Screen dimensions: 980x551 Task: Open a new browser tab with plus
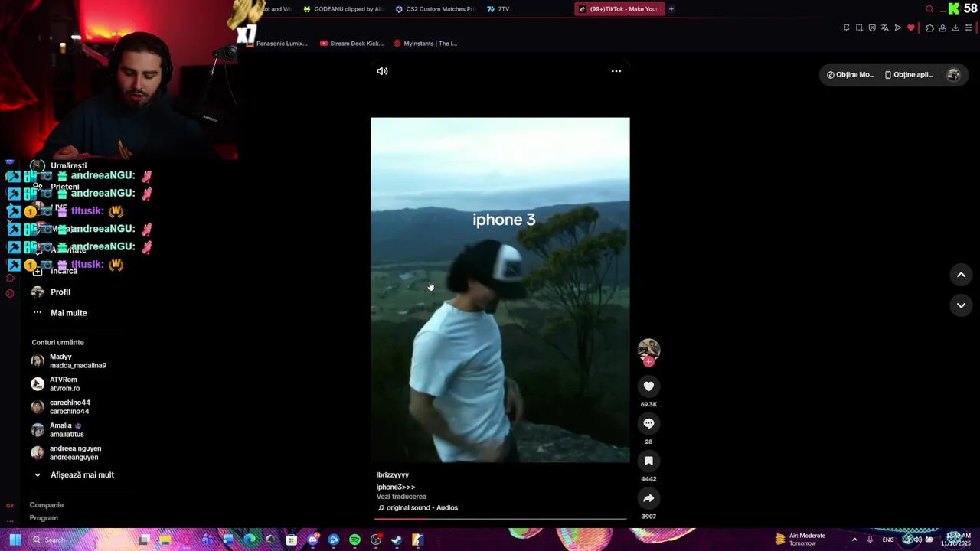coord(671,9)
